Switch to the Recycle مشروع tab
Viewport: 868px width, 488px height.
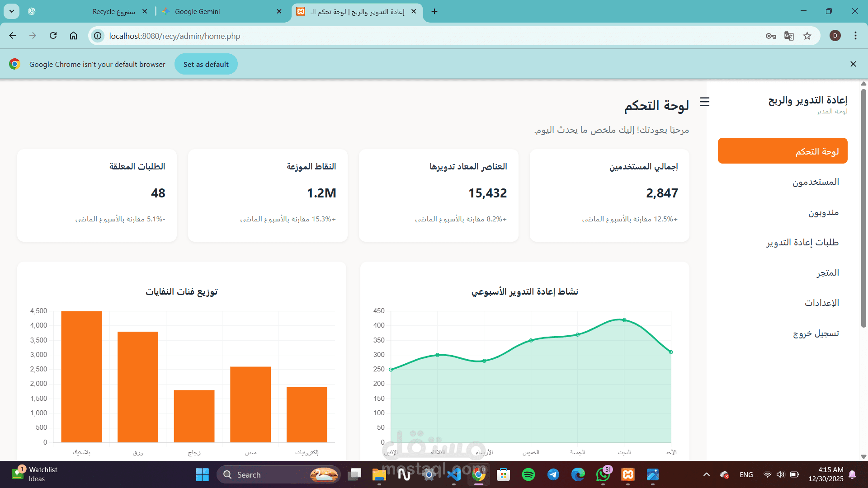[x=114, y=12]
